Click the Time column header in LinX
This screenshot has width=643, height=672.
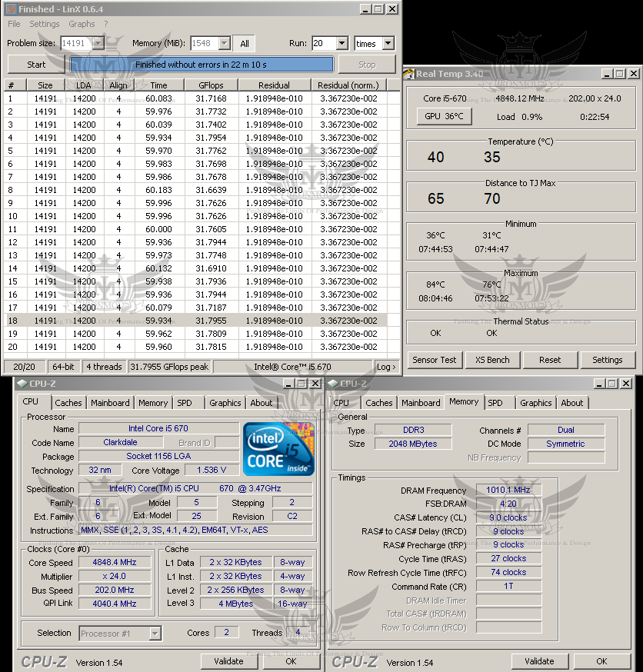[x=159, y=85]
